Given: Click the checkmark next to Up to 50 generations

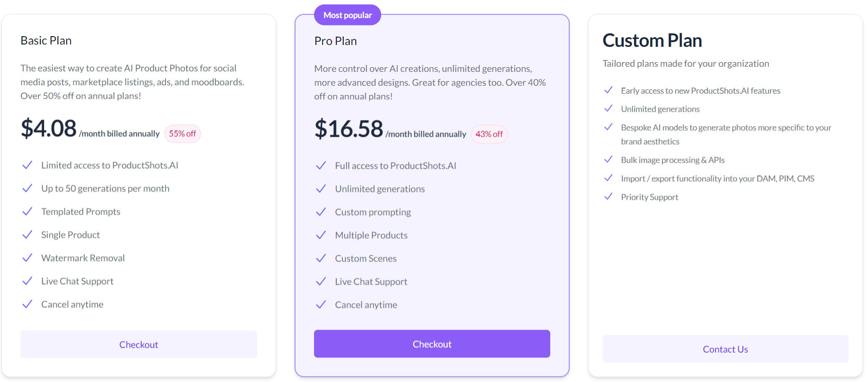Looking at the screenshot, I should coord(27,188).
